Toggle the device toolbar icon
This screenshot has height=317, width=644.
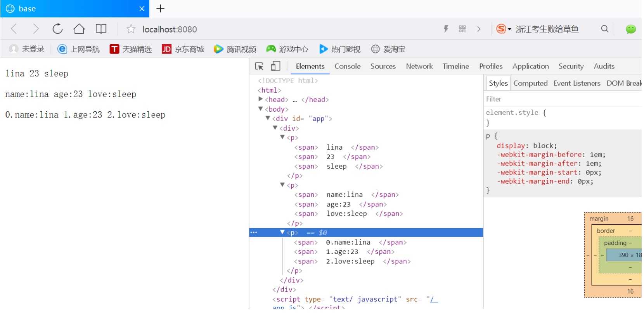pos(275,66)
